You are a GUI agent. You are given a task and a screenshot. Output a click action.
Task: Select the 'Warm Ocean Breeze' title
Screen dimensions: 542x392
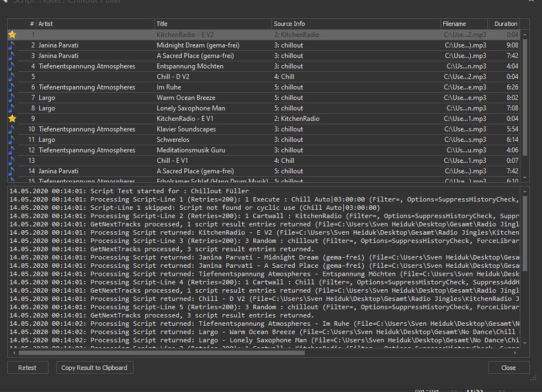coord(186,98)
